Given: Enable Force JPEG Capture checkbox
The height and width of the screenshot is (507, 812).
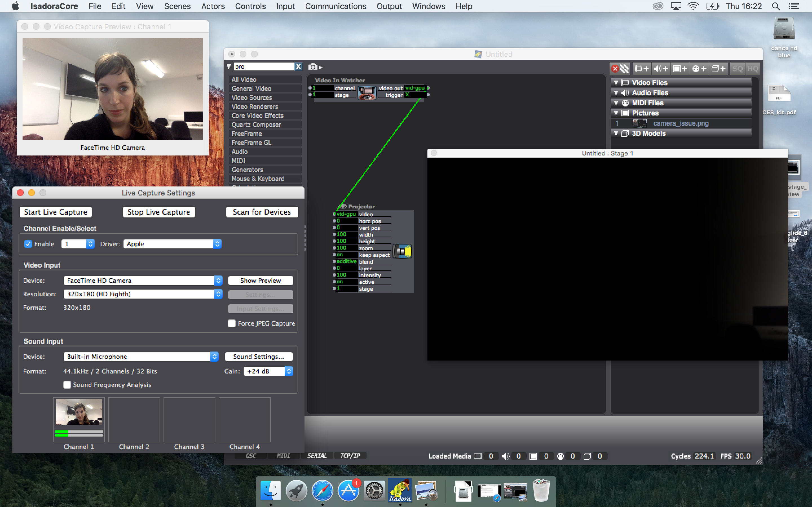Looking at the screenshot, I should (230, 324).
